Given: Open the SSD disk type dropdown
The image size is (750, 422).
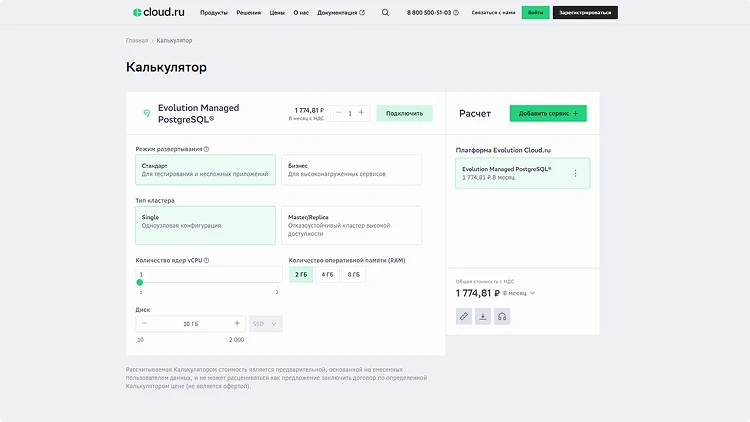Looking at the screenshot, I should click(x=265, y=324).
